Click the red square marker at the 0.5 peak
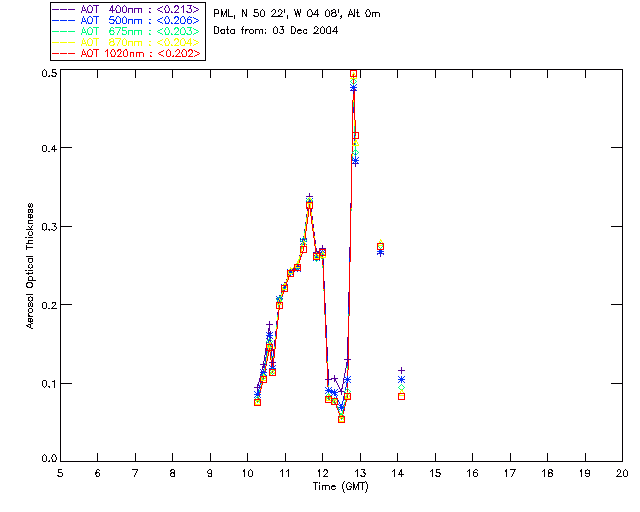Image resolution: width=640 pixels, height=512 pixels. (353, 74)
